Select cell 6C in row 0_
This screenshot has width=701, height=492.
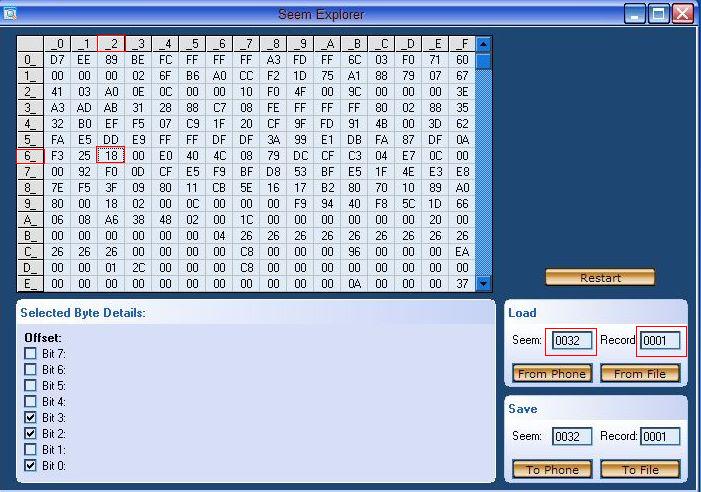click(x=354, y=60)
